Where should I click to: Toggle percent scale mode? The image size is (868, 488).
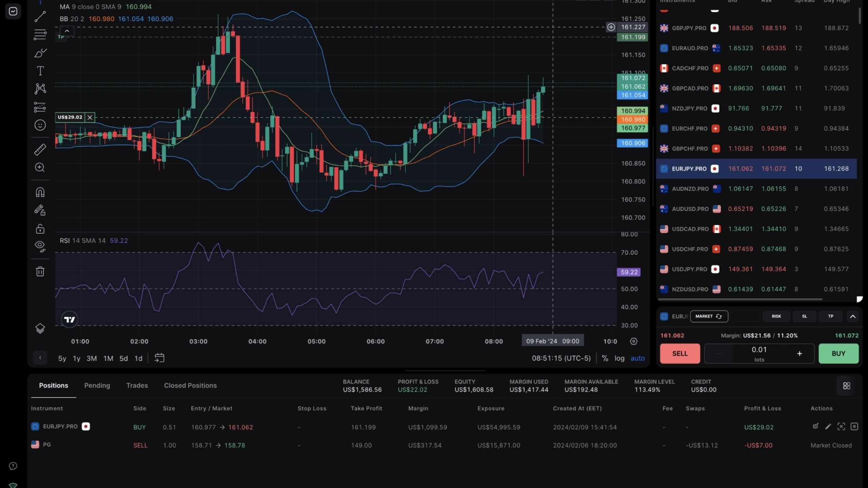pos(605,358)
